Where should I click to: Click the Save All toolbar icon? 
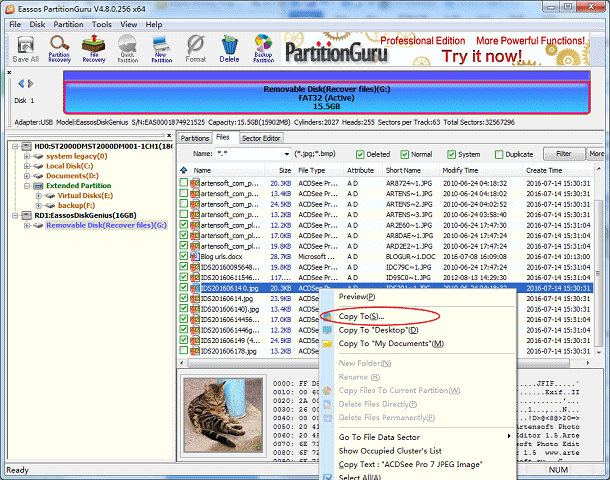pyautogui.click(x=26, y=49)
